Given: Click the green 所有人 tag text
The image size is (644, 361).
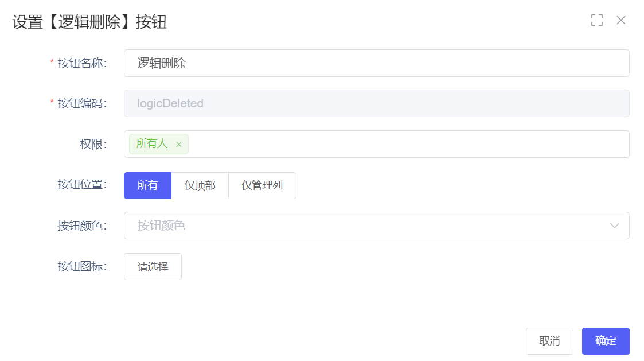Looking at the screenshot, I should 152,144.
